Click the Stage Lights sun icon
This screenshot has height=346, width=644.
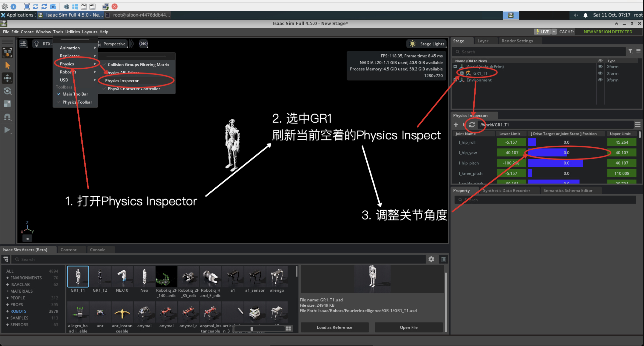pyautogui.click(x=413, y=44)
